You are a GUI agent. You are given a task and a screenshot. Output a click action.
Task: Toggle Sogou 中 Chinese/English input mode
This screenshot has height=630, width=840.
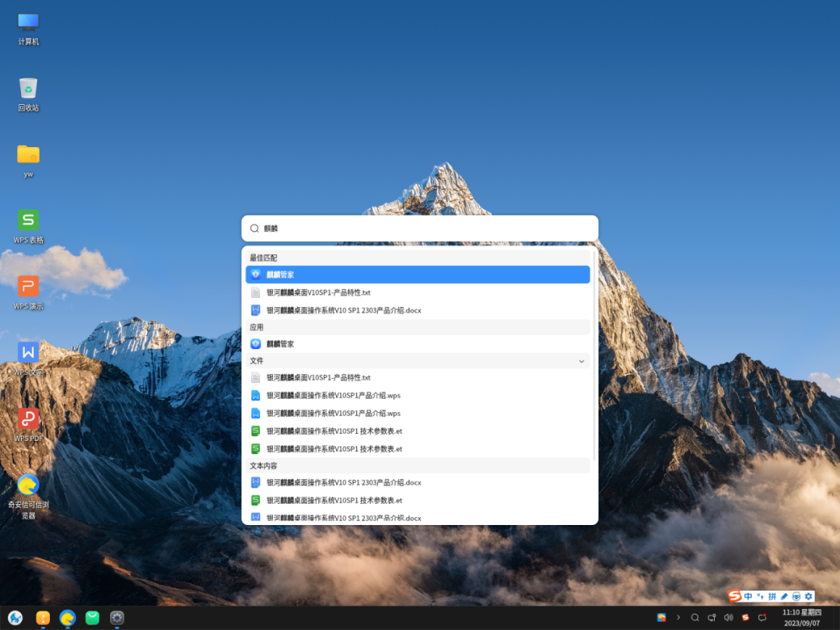point(748,597)
